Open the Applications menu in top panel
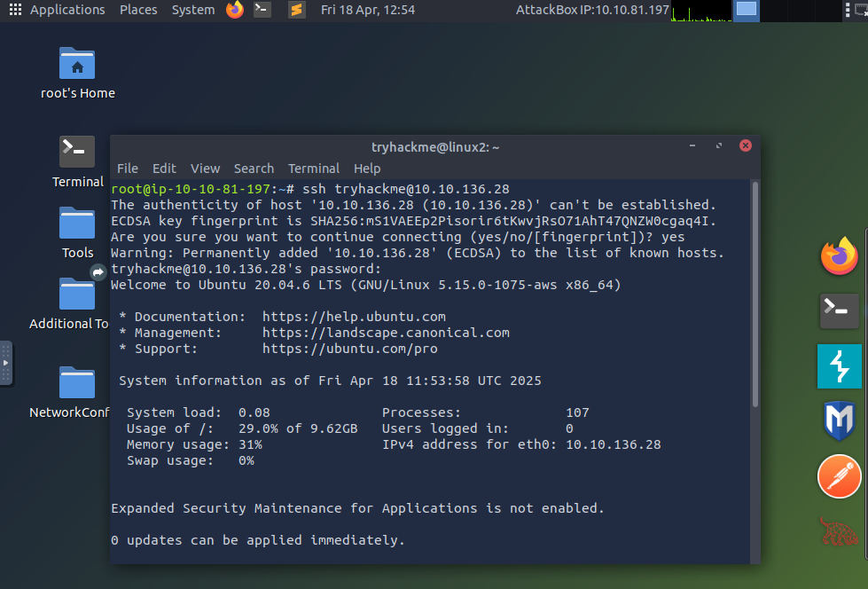 pyautogui.click(x=67, y=10)
